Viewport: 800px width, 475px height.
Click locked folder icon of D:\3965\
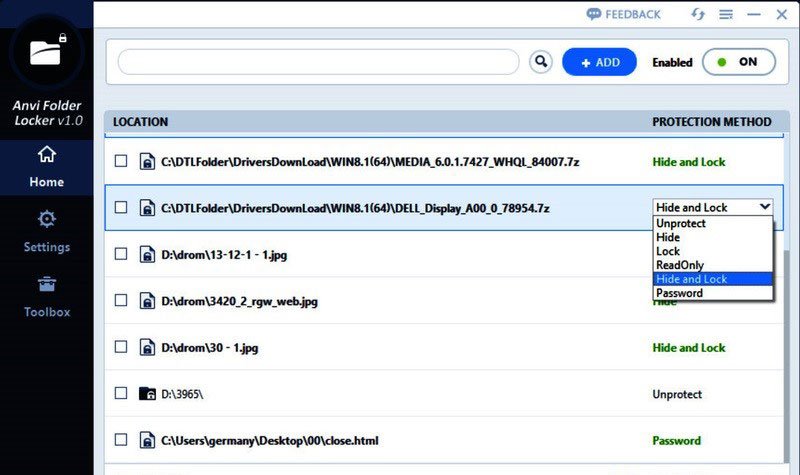(x=147, y=394)
